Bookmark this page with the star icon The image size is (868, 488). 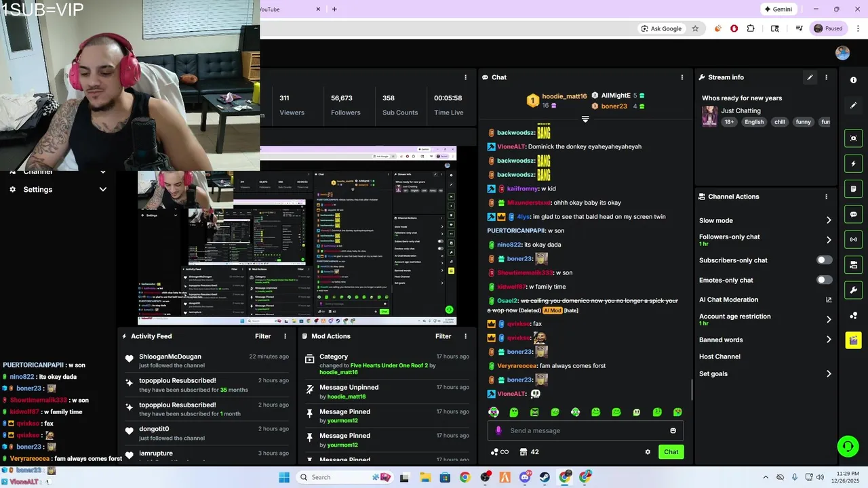(x=695, y=28)
